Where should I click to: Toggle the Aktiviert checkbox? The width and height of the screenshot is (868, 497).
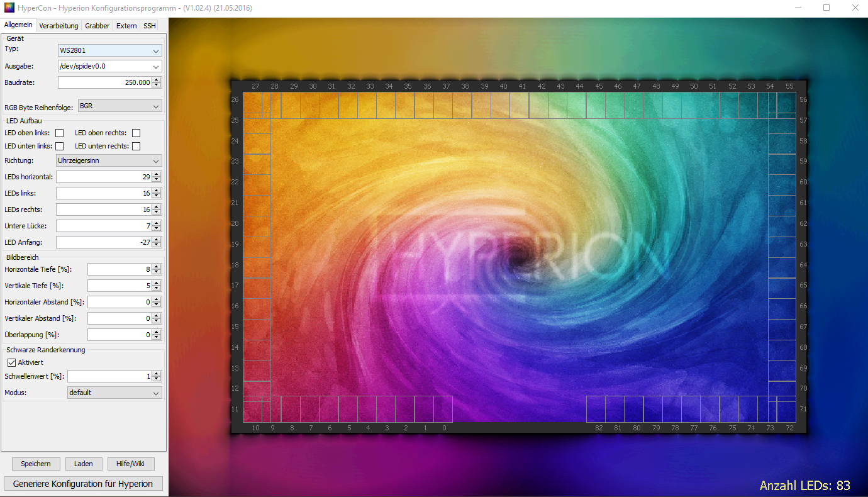point(11,362)
